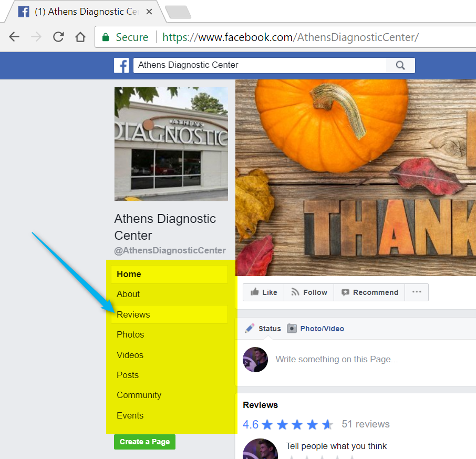The width and height of the screenshot is (476, 459).
Task: Click the Recommend button
Action: click(x=369, y=292)
